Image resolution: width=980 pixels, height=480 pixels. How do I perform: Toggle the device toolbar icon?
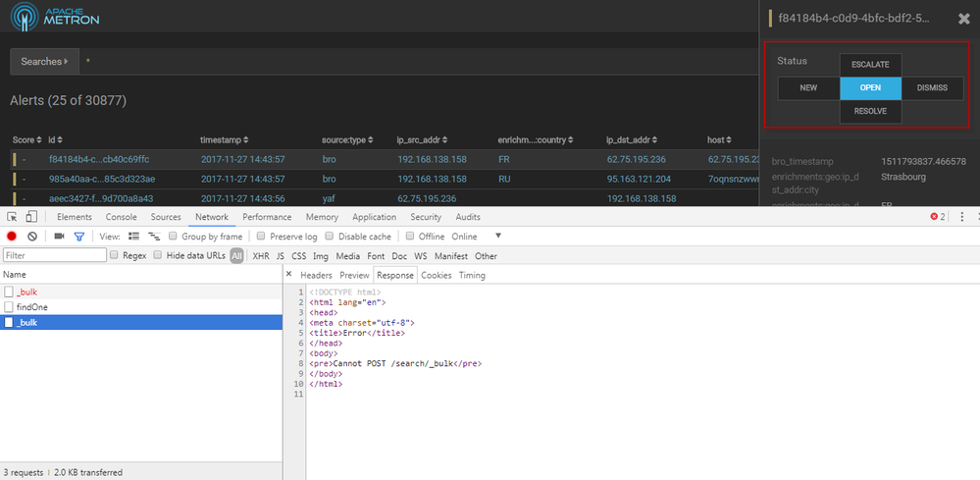click(31, 217)
